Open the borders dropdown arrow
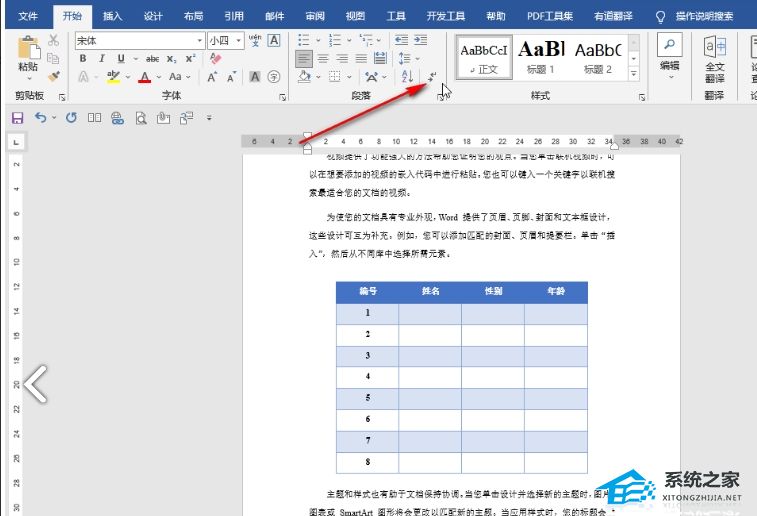This screenshot has width=757, height=516. point(349,77)
